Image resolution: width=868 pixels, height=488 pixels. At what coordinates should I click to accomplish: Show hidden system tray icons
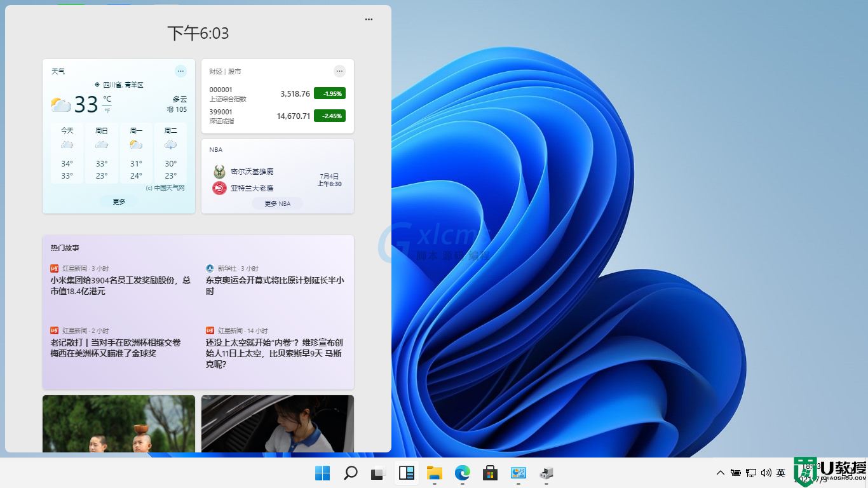pyautogui.click(x=721, y=473)
